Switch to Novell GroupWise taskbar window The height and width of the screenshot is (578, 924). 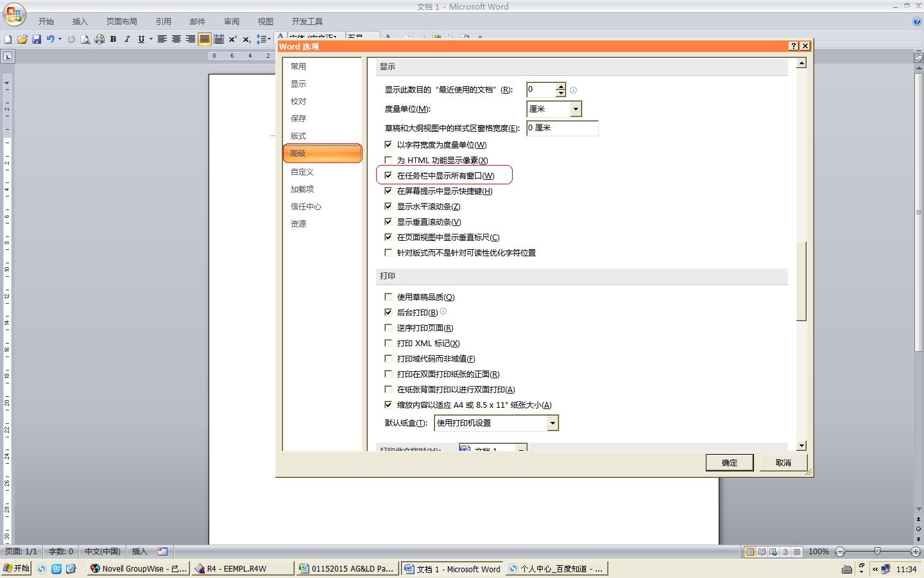tap(139, 568)
